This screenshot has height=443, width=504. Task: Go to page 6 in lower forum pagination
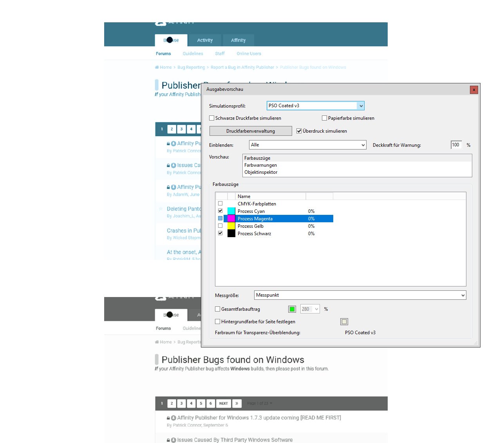[x=211, y=403]
